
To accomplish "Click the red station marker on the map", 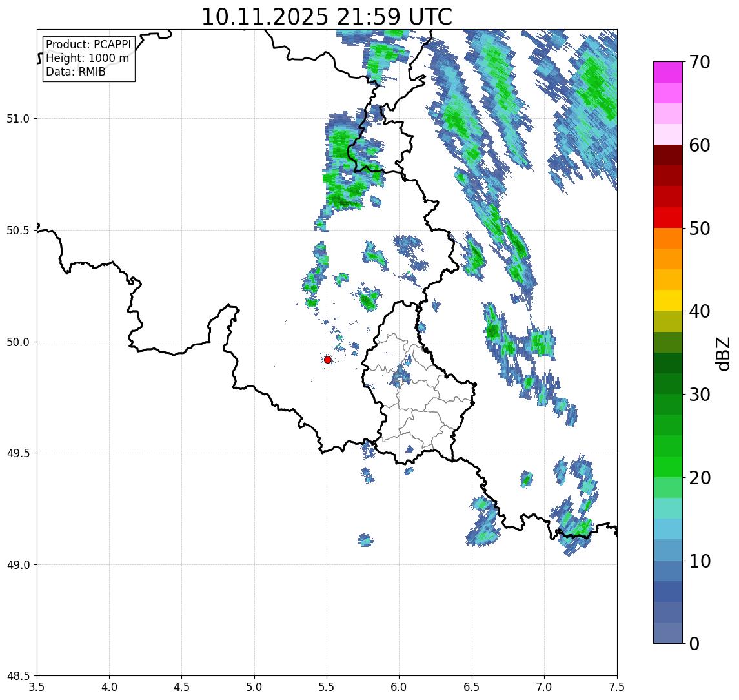I will 328,360.
